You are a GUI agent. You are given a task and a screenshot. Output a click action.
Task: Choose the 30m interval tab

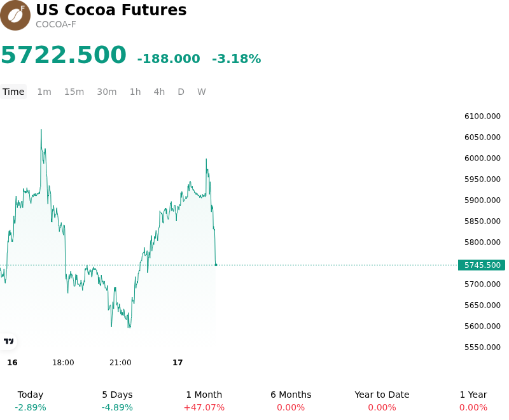pyautogui.click(x=107, y=92)
